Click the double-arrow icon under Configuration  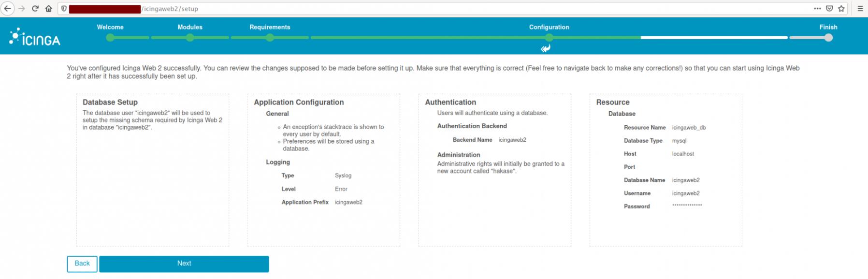(x=546, y=48)
